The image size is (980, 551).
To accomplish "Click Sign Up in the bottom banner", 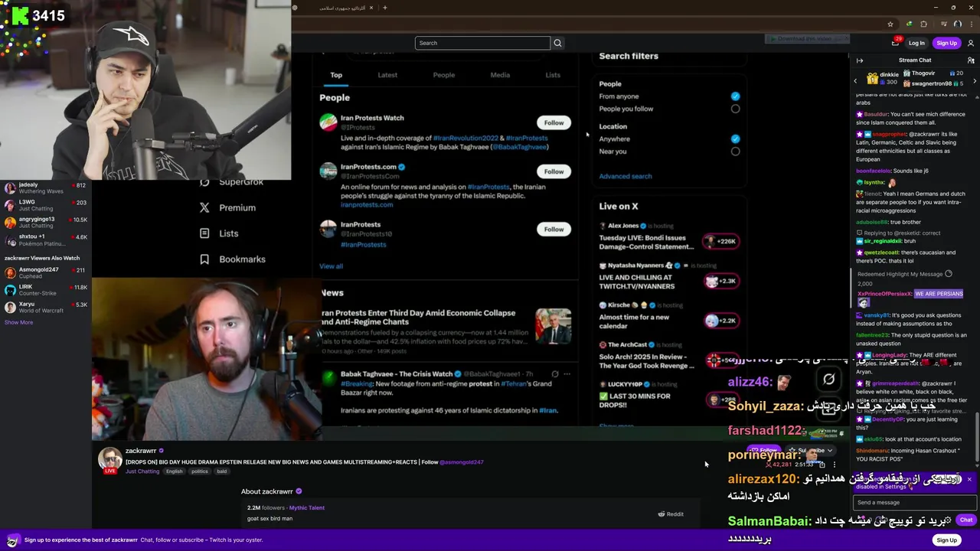I will (946, 540).
